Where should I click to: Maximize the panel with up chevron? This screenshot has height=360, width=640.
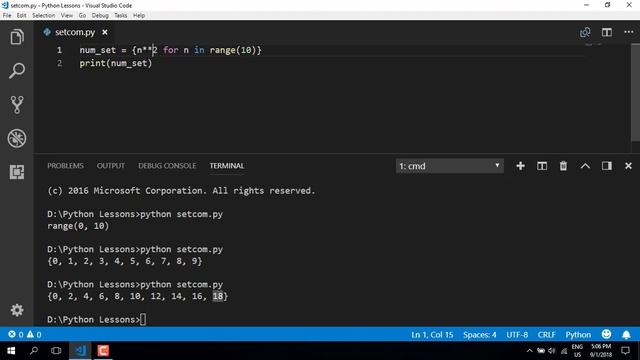[x=585, y=166]
